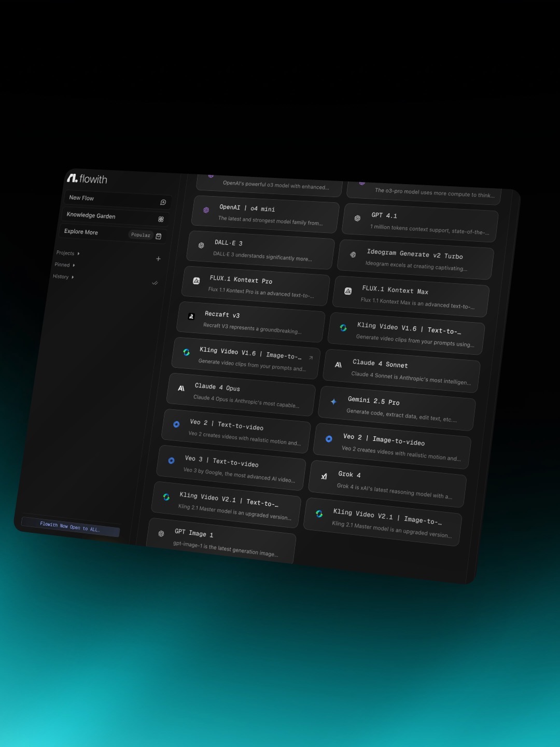Click the Gemini 2.5 Pro sparkle icon
Screen dimensions: 560x747
(333, 402)
